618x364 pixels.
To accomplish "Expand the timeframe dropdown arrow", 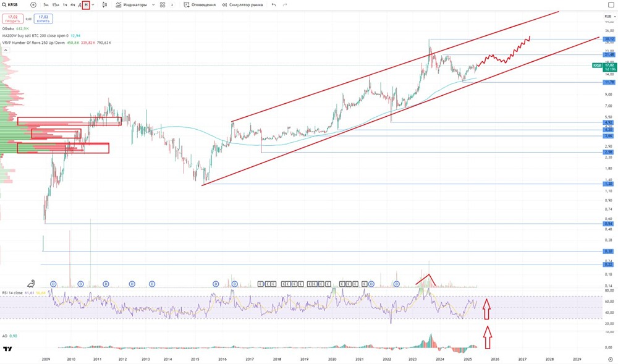I will [93, 5].
